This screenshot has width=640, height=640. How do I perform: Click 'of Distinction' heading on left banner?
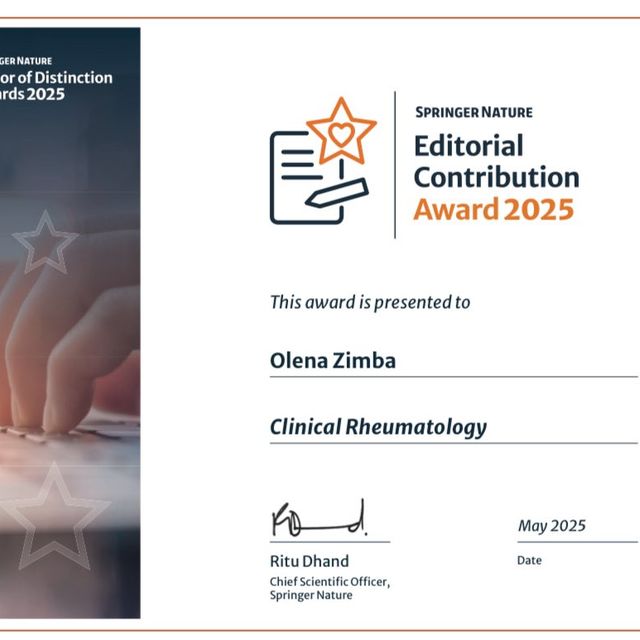pos(68,78)
